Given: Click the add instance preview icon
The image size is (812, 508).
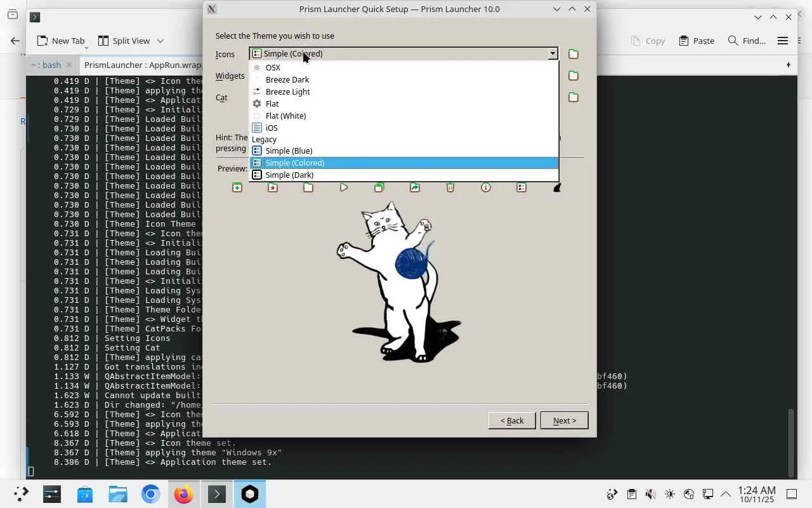Looking at the screenshot, I should [x=237, y=187].
